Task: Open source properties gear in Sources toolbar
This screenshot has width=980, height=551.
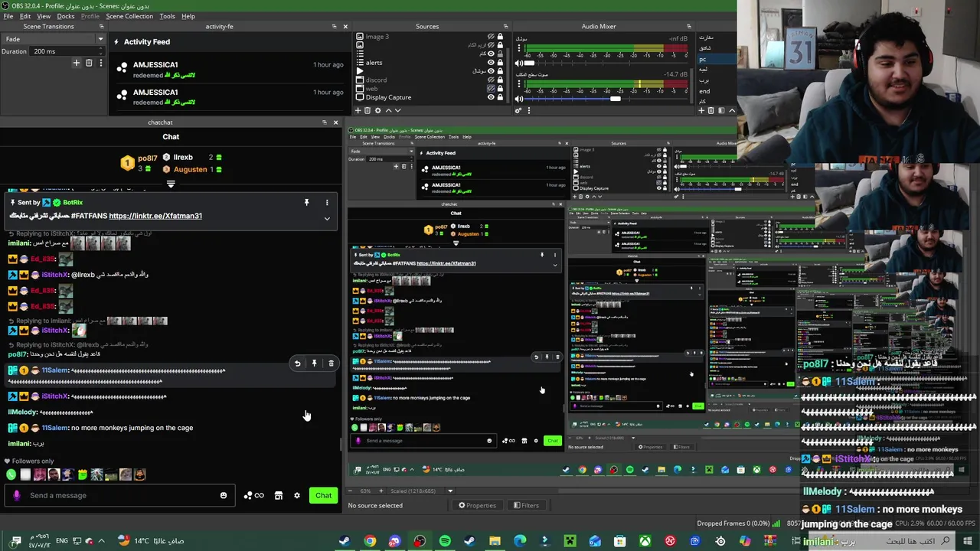Action: coord(377,110)
